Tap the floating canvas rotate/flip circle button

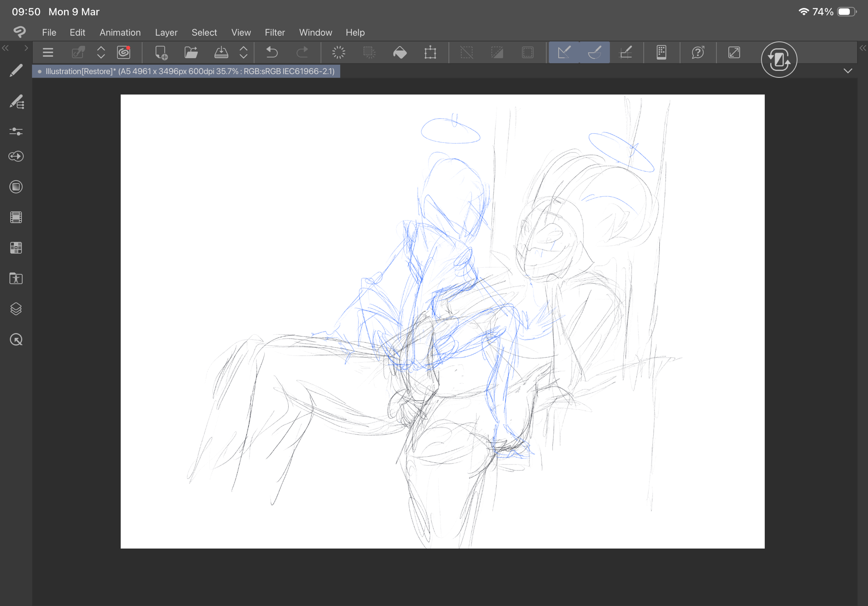(x=779, y=60)
